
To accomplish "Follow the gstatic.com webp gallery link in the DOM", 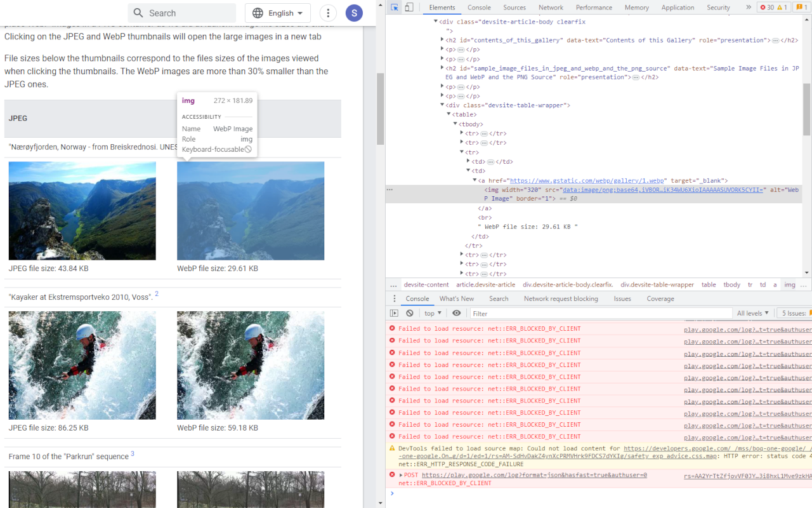I will point(587,180).
